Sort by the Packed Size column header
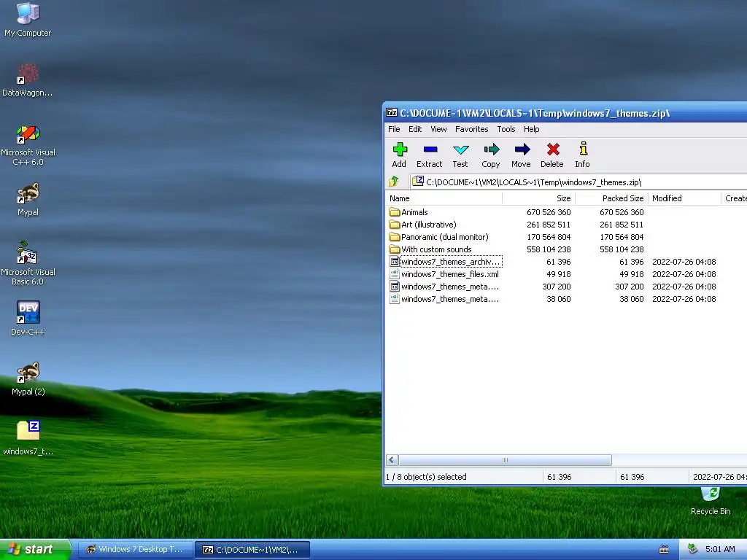 pos(612,198)
